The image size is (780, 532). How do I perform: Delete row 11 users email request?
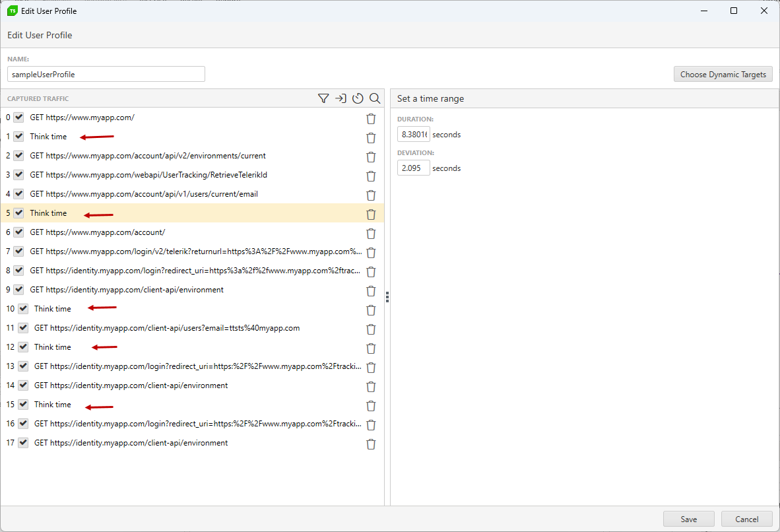coord(371,329)
